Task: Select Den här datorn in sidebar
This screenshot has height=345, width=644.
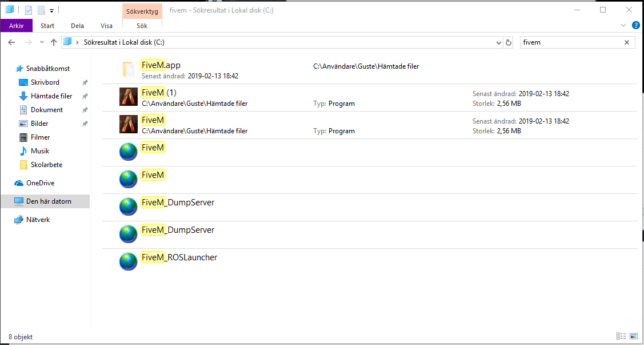Action: (45, 201)
